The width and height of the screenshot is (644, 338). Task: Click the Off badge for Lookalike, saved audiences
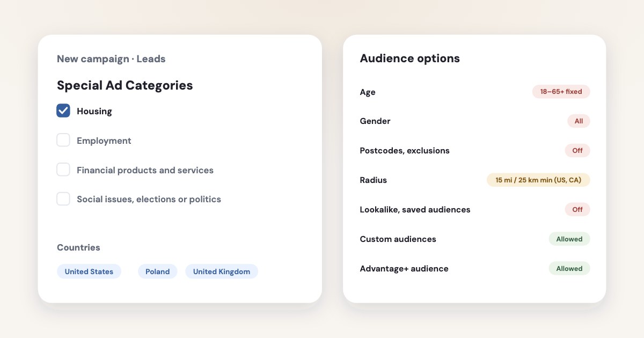click(577, 210)
